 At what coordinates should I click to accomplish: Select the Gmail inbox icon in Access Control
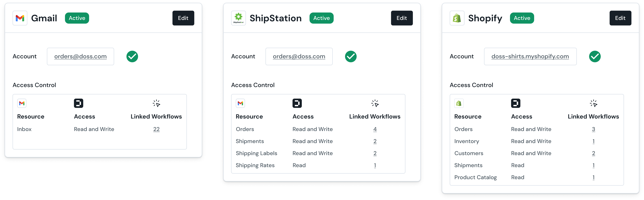pyautogui.click(x=22, y=103)
